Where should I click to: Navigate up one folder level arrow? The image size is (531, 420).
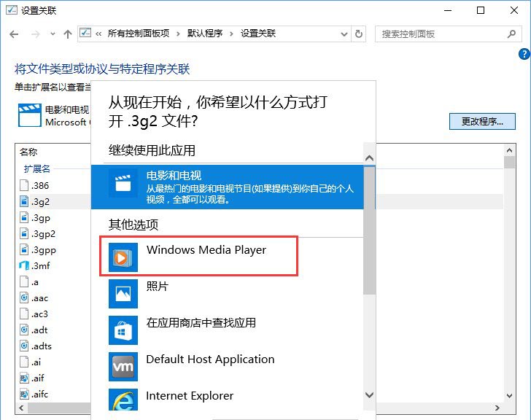click(67, 34)
